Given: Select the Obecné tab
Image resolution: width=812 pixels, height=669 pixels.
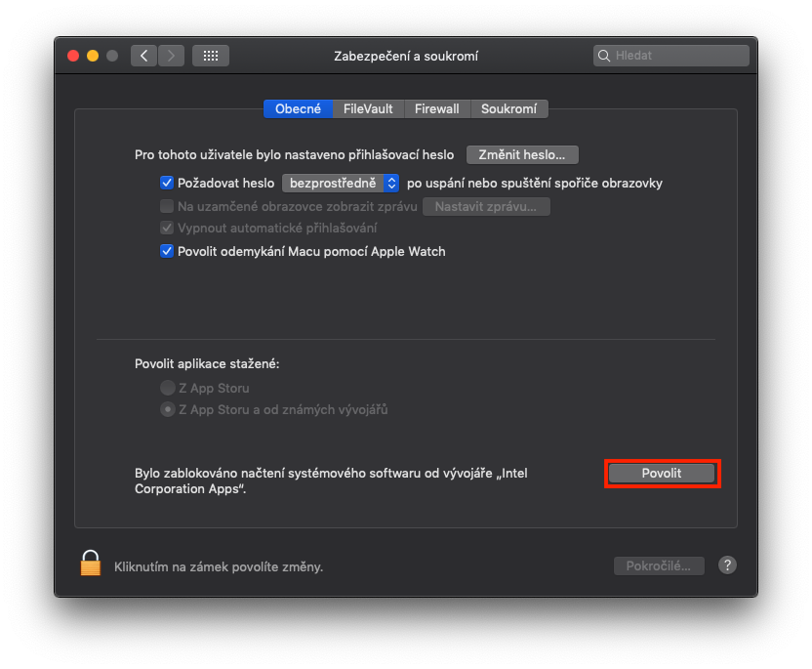Looking at the screenshot, I should click(x=298, y=108).
